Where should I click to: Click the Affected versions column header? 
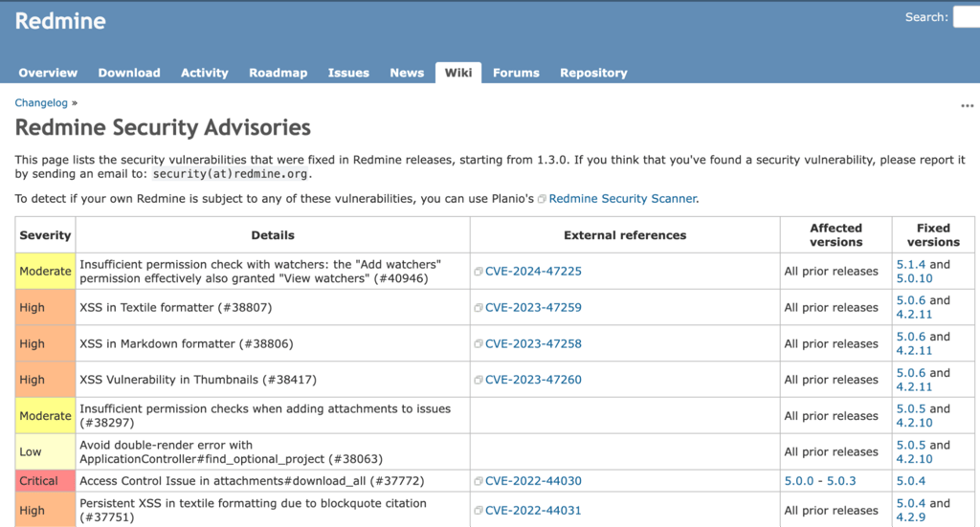click(x=835, y=235)
